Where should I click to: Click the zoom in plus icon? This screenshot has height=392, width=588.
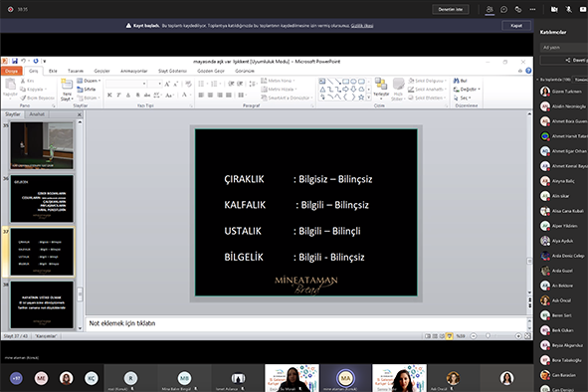tap(518, 336)
